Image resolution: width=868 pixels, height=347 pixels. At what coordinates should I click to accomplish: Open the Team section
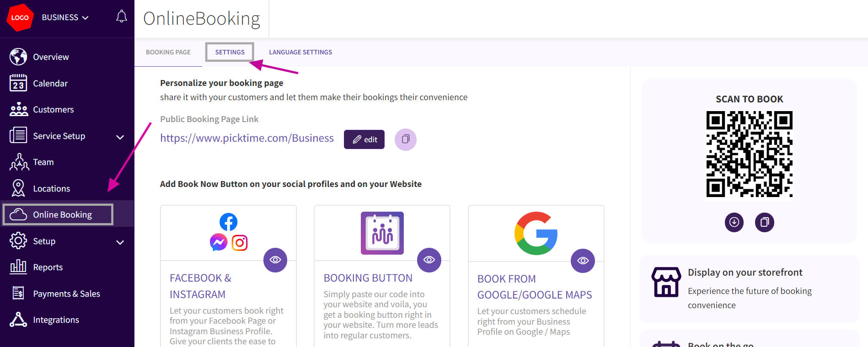click(x=43, y=162)
